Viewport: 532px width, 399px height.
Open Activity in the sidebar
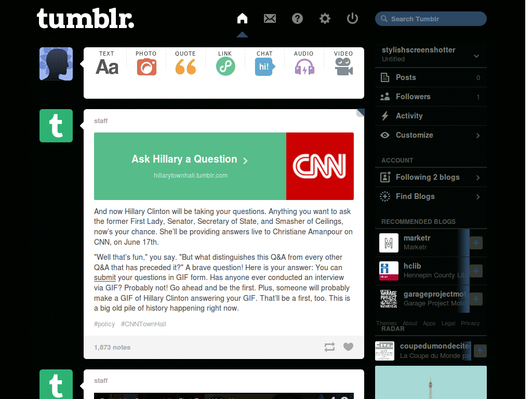click(431, 116)
